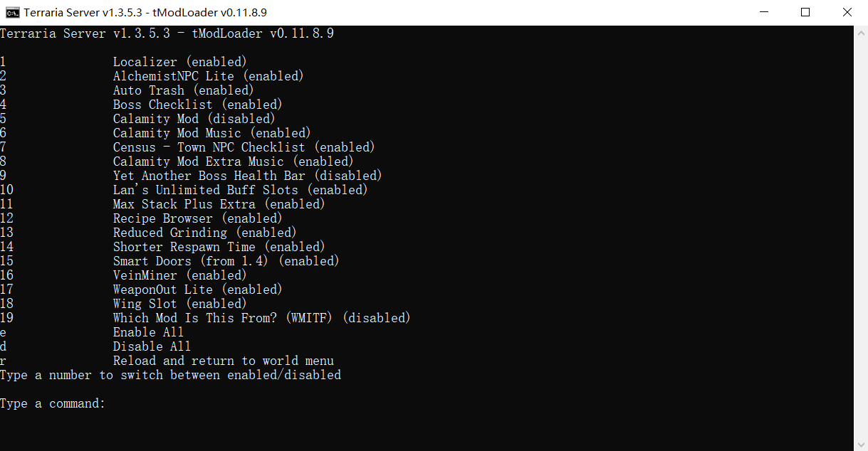The width and height of the screenshot is (868, 451).
Task: Click Reload and return to world menu
Action: tap(223, 361)
